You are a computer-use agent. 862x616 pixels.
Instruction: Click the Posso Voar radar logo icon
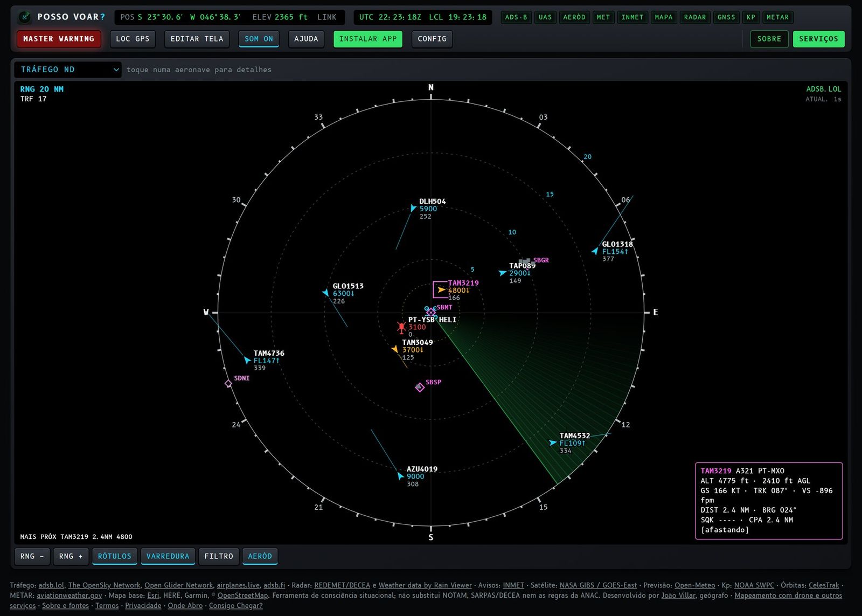coord(25,17)
